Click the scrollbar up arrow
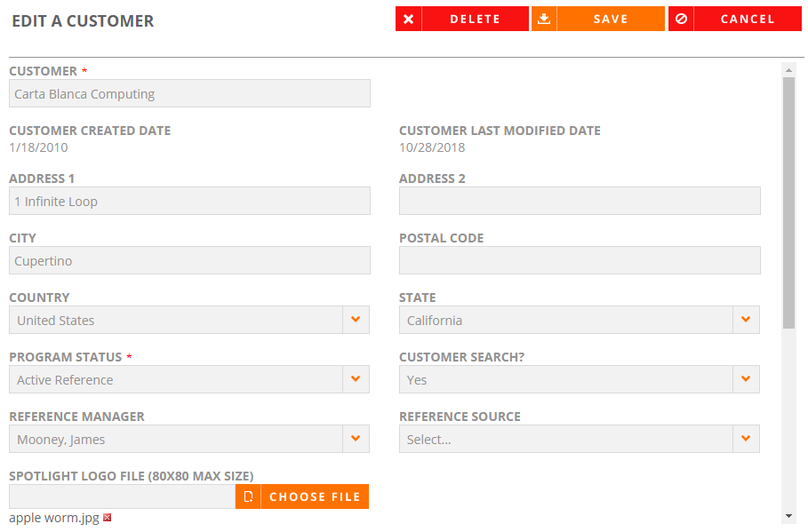The height and width of the screenshot is (532, 808). click(x=788, y=70)
